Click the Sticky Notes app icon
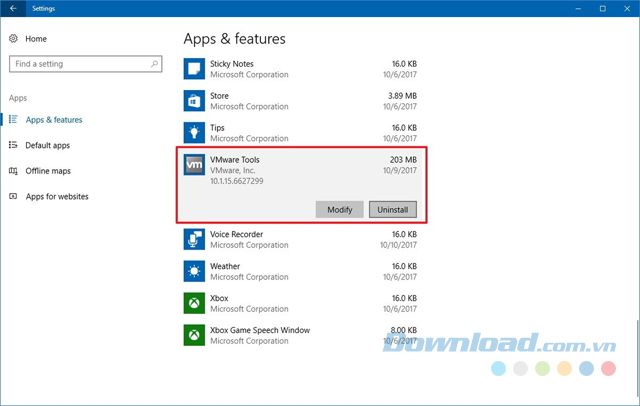640x406 pixels. 194,69
